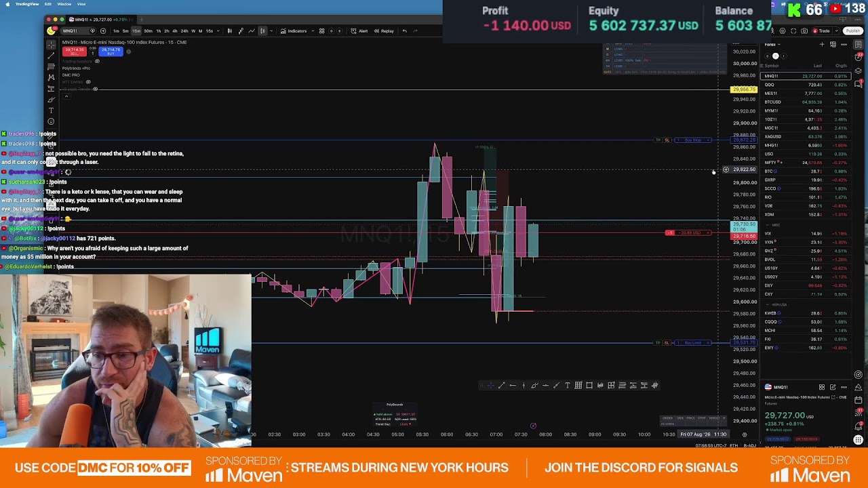This screenshot has width=868, height=488.
Task: Open the alerts clock icon in right rail
Action: point(858,58)
